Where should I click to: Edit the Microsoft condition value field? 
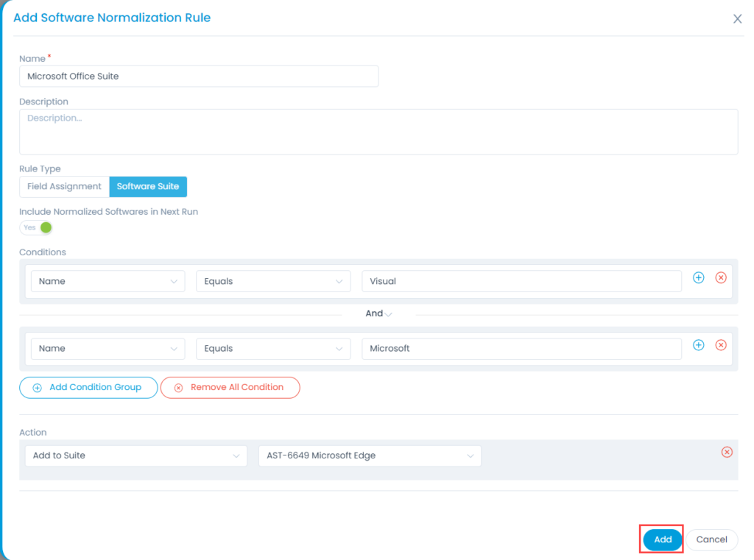coord(521,349)
